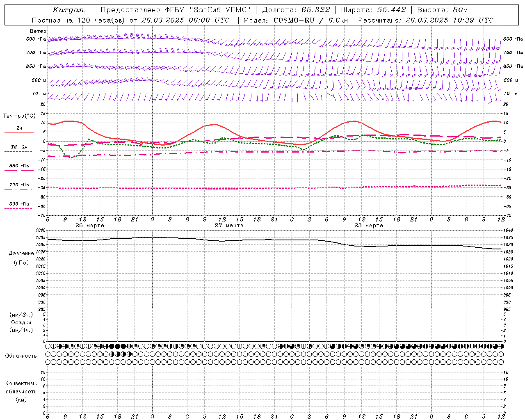The height and width of the screenshot is (420, 525).
Task: Click the "Облачность" cloud cover row label
Action: coord(21,356)
